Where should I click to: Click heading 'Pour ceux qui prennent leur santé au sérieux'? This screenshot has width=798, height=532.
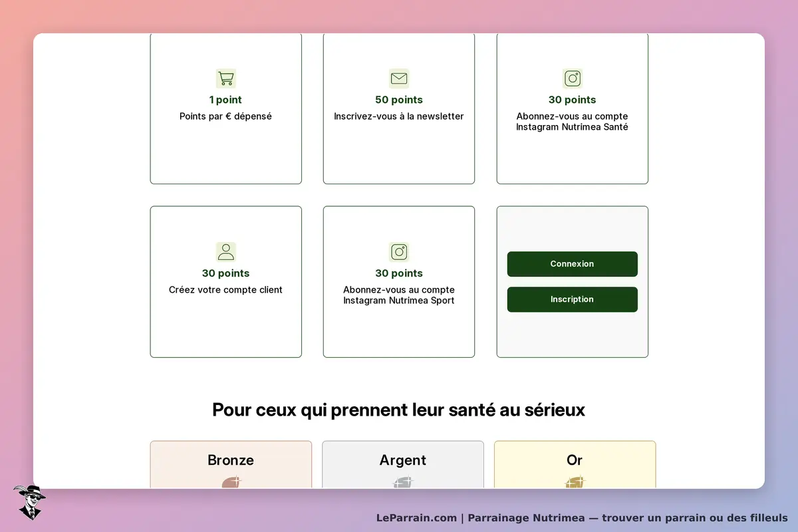[399, 410]
